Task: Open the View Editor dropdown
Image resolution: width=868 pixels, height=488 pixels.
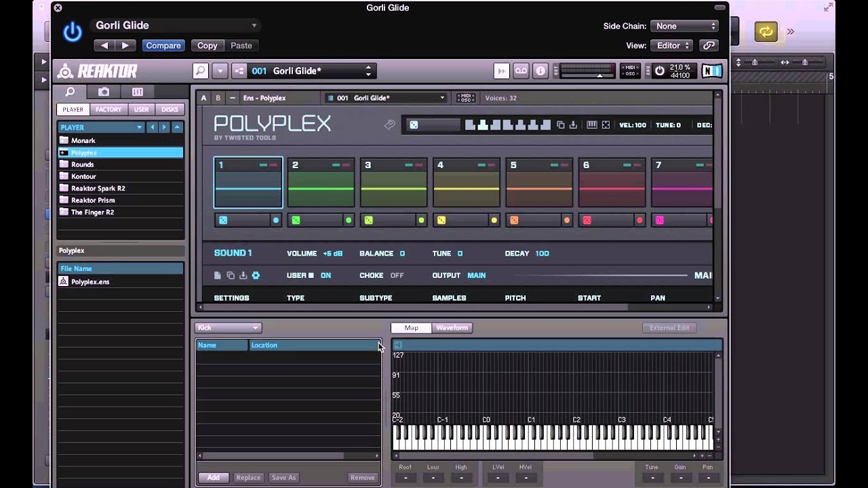Action: pos(671,45)
